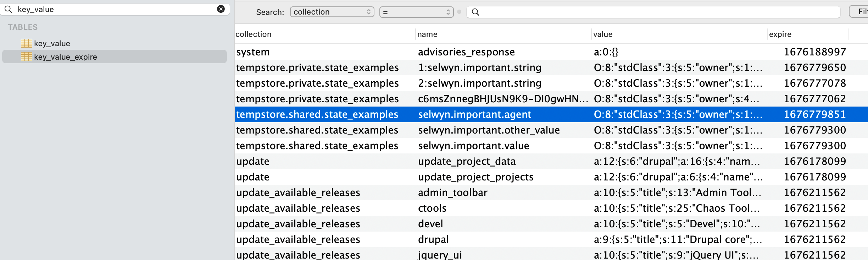Sort by the value column header
868x260 pixels.
pos(679,34)
